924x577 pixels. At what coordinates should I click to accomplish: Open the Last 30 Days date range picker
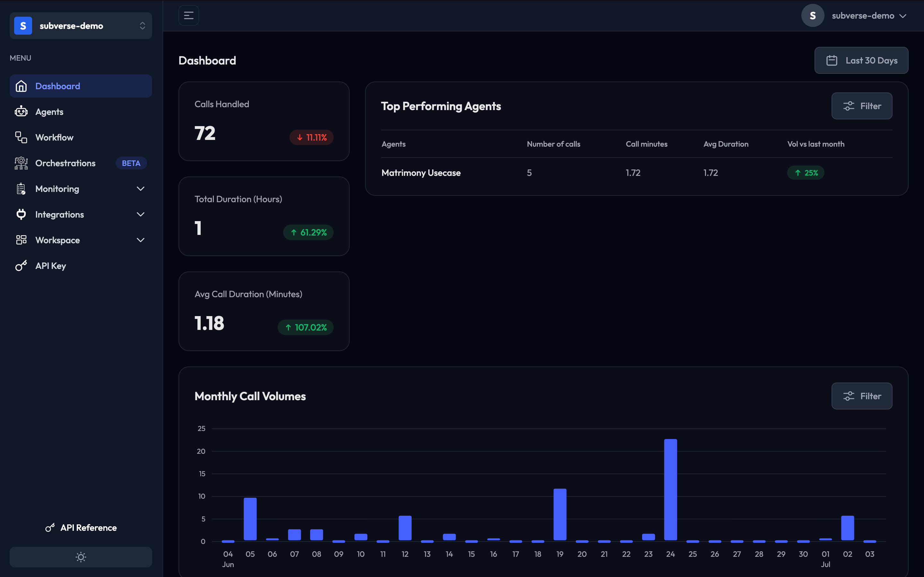[x=861, y=60]
